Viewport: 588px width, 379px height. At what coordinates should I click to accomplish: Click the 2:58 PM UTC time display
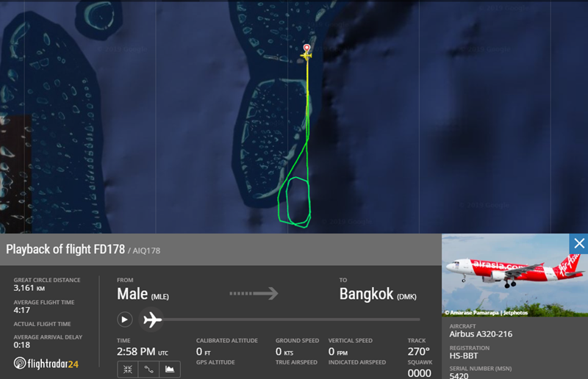coord(143,352)
